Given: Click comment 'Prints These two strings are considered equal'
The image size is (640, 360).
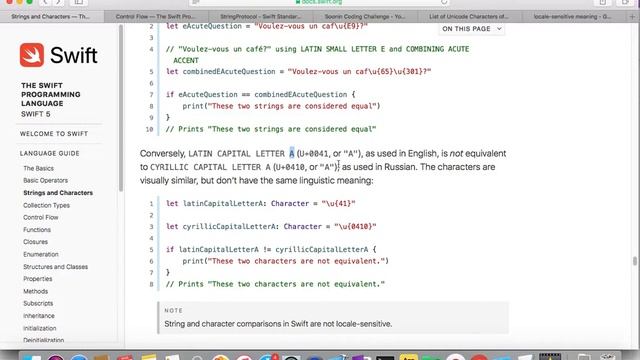Looking at the screenshot, I should click(271, 129).
